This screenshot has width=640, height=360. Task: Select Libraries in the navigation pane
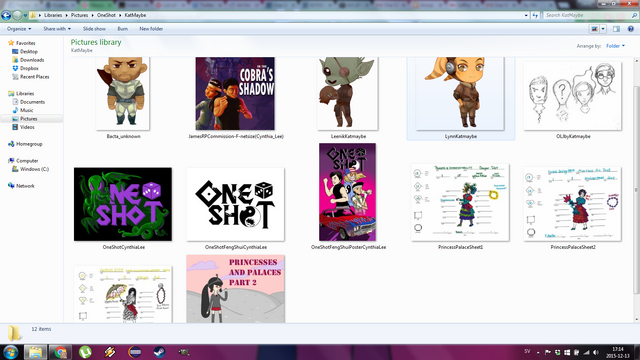(25, 93)
